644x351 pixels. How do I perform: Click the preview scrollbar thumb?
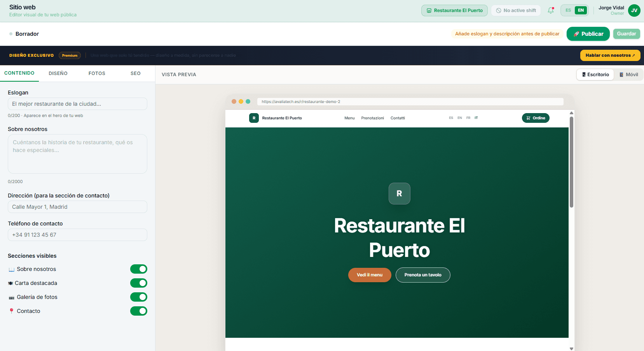pyautogui.click(x=571, y=162)
